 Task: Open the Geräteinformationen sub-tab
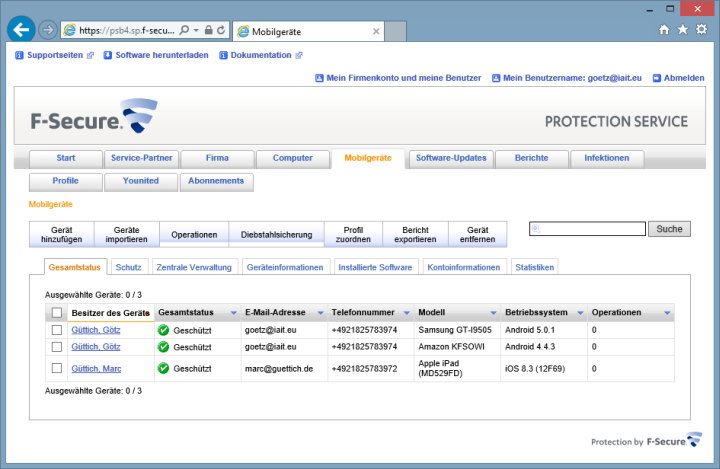pyautogui.click(x=287, y=267)
